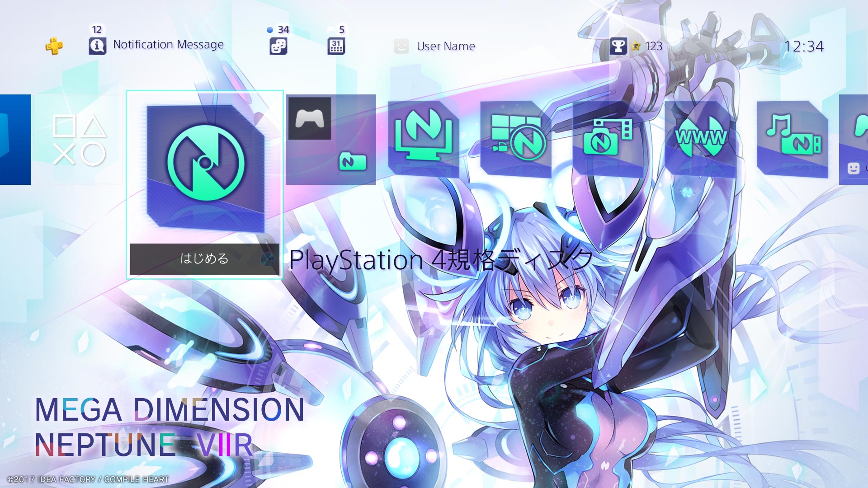The height and width of the screenshot is (488, 868).
Task: Select the blue PlayStation Store tile at left edge
Action: pyautogui.click(x=15, y=139)
